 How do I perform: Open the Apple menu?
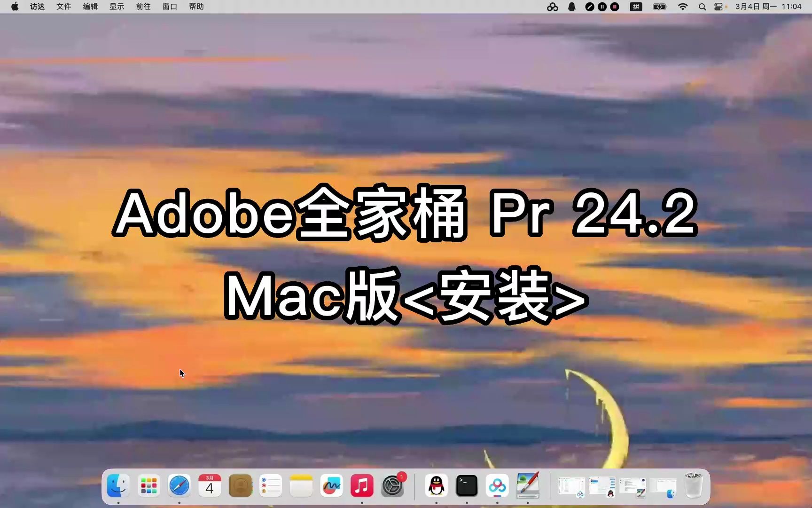coord(15,7)
